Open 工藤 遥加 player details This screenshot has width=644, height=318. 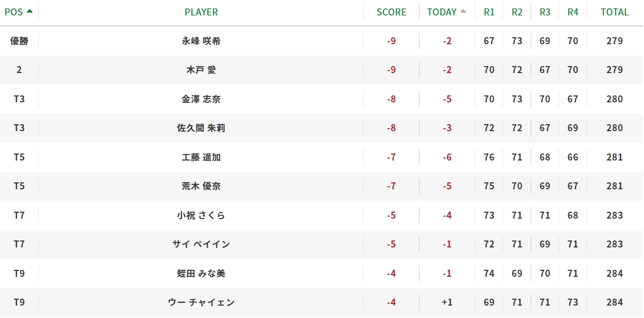click(201, 157)
